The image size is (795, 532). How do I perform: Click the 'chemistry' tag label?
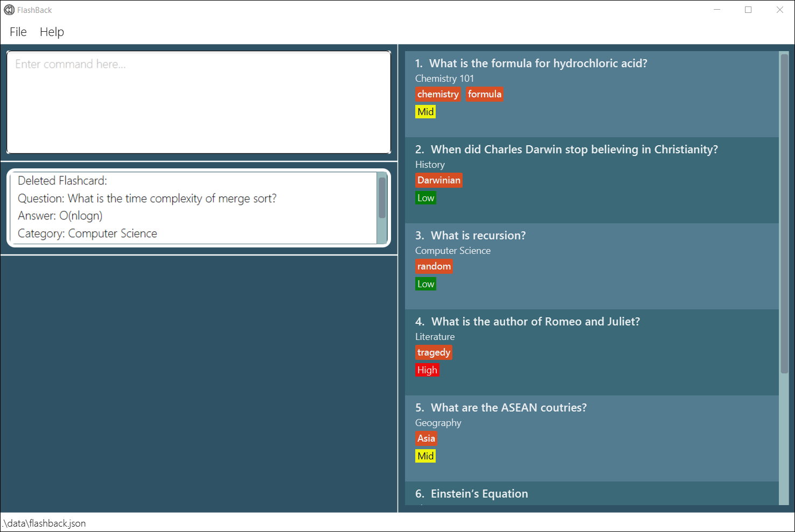coord(438,95)
